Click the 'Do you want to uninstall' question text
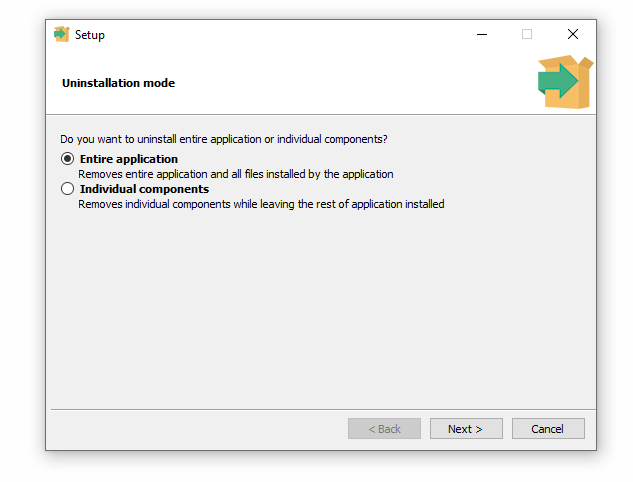 click(x=224, y=139)
